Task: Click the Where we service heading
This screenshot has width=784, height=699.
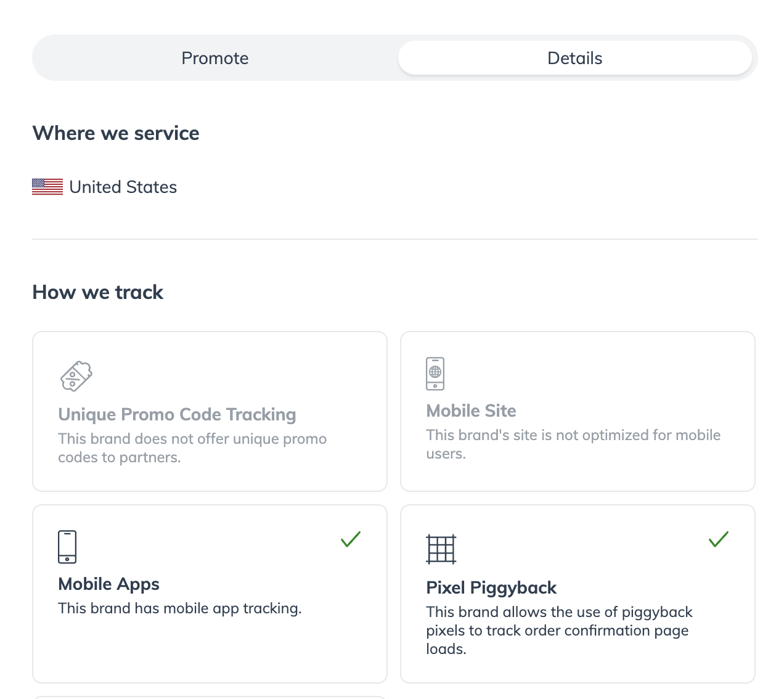Action: 116,133
